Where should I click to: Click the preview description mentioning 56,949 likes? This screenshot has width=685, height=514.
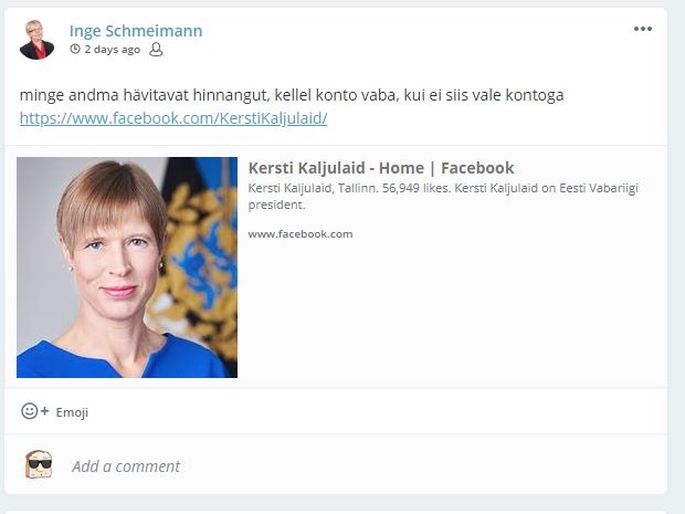[443, 196]
